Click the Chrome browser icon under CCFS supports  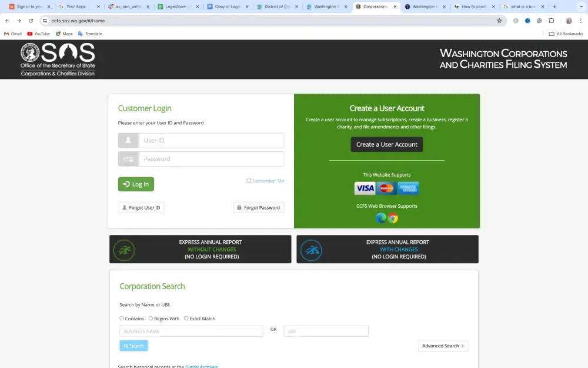point(393,218)
